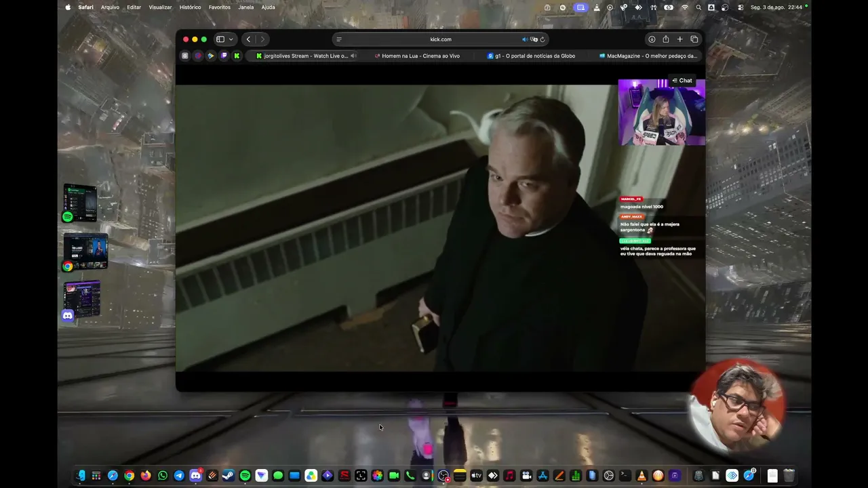Open the sidebar tab groups dropdown arrow
This screenshot has width=868, height=488.
click(x=231, y=39)
